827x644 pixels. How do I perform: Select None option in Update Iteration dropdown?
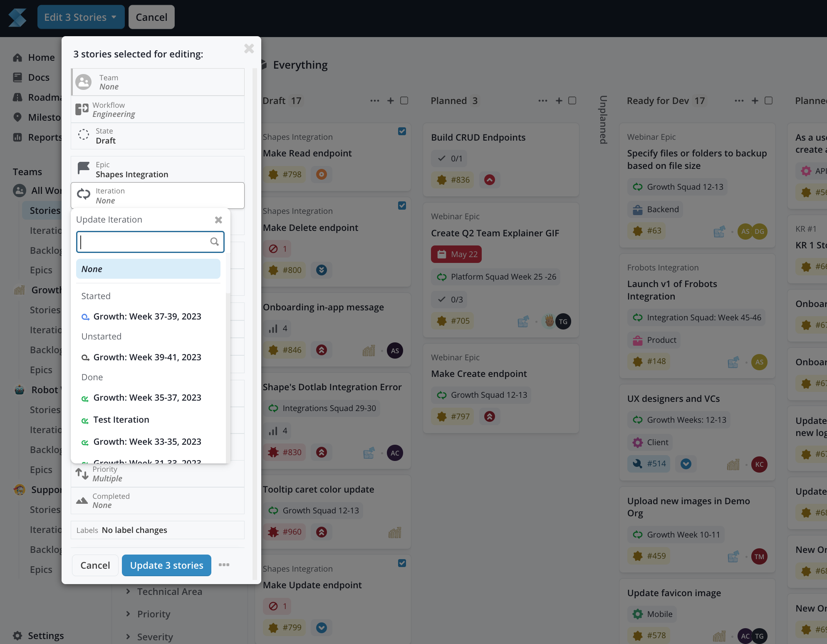(x=149, y=268)
